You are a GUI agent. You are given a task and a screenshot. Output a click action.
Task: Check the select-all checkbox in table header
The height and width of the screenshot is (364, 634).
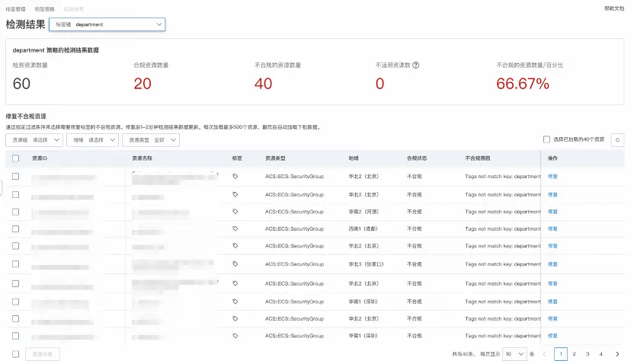[16, 158]
